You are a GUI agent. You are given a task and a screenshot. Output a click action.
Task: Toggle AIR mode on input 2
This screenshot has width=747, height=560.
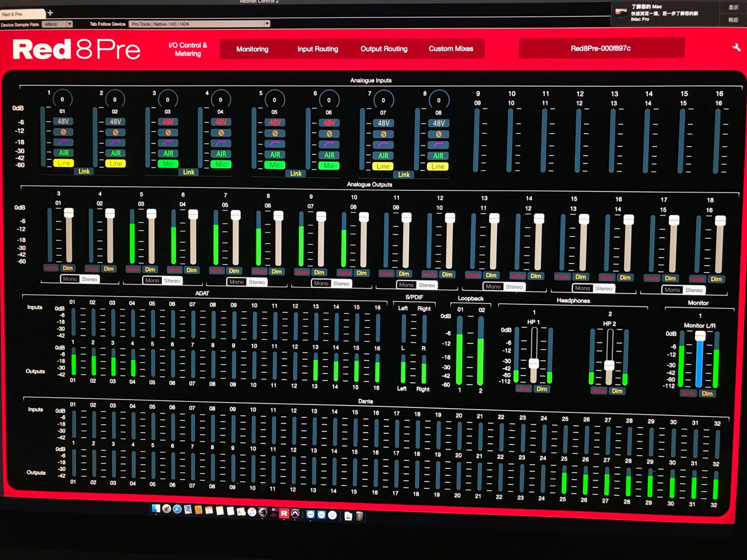[x=115, y=153]
